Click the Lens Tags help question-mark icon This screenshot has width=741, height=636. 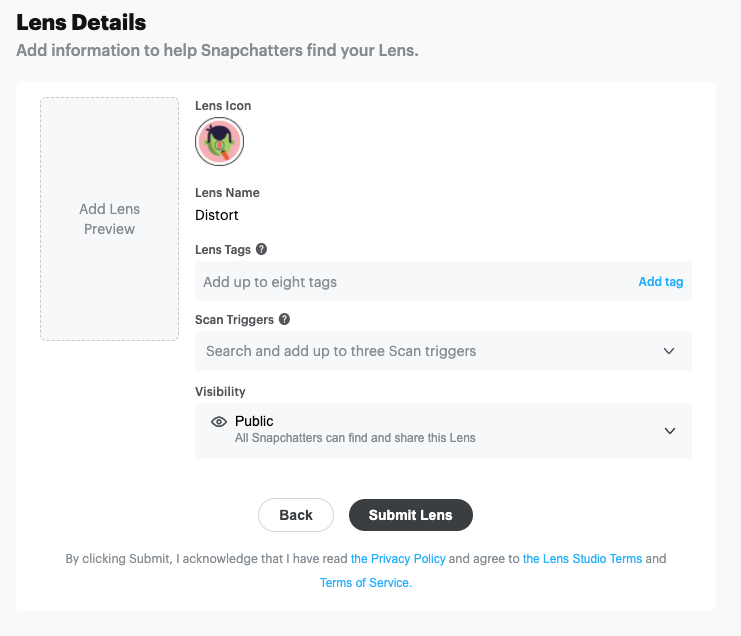pos(262,249)
